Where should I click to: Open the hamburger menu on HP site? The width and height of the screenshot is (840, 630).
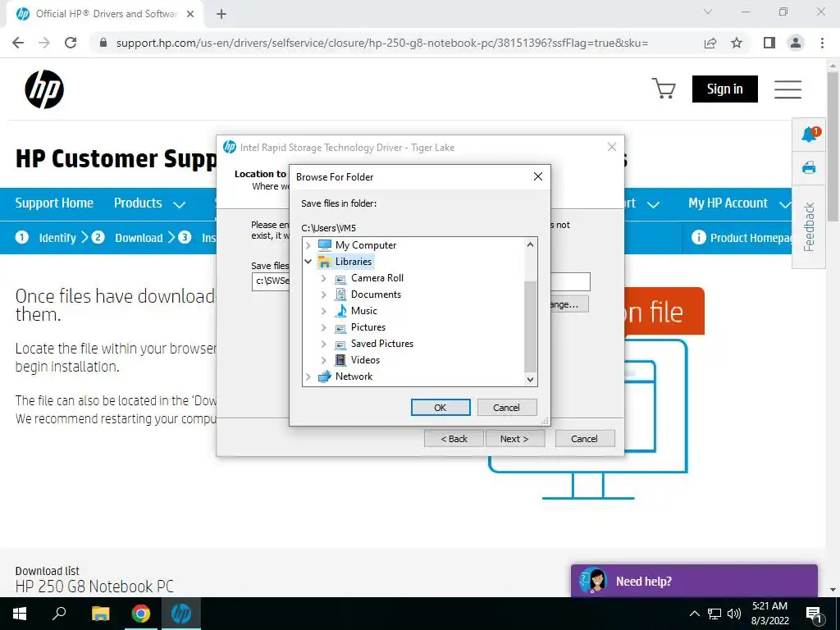[787, 89]
